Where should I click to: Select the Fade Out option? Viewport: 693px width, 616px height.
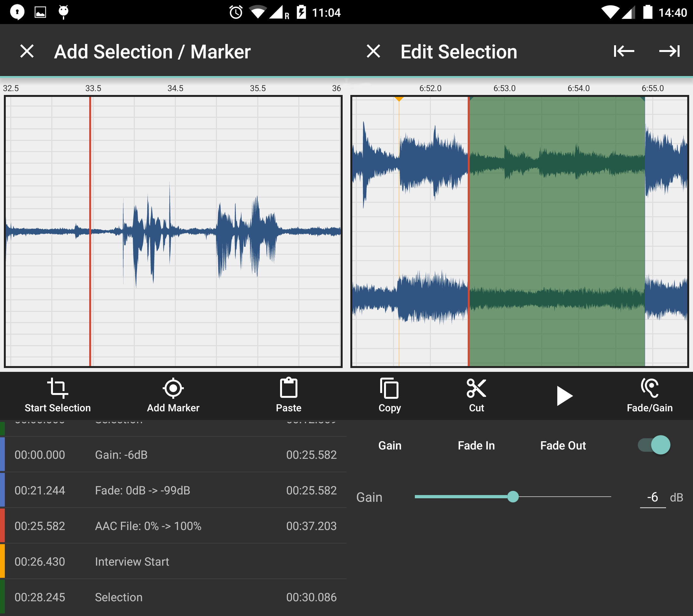563,445
